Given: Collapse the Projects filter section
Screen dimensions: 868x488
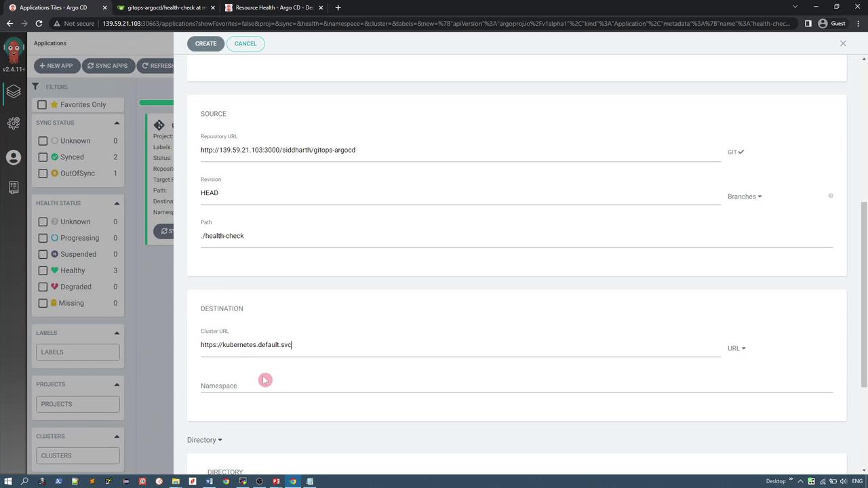Looking at the screenshot, I should click(x=117, y=384).
